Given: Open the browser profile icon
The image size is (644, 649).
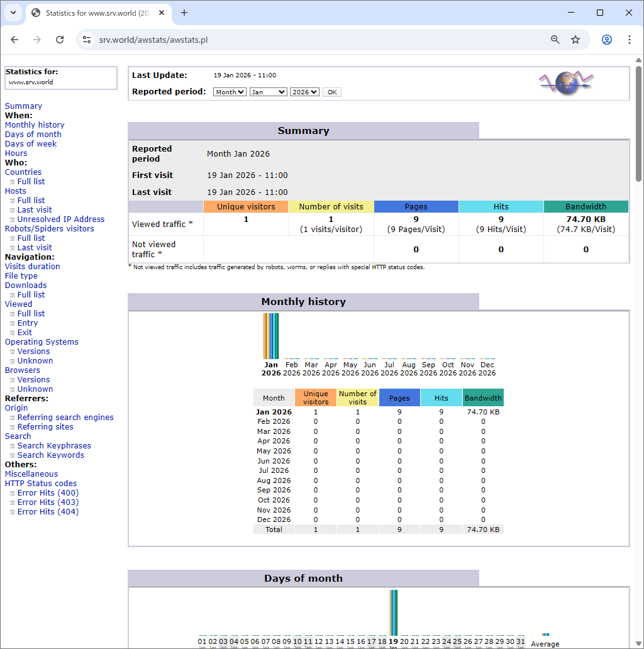Looking at the screenshot, I should (606, 39).
